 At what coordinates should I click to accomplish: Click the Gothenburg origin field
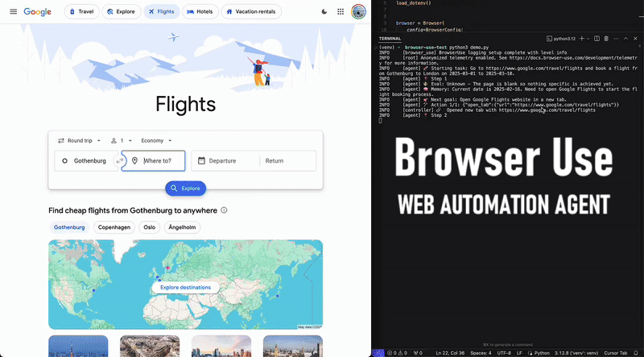click(x=87, y=161)
